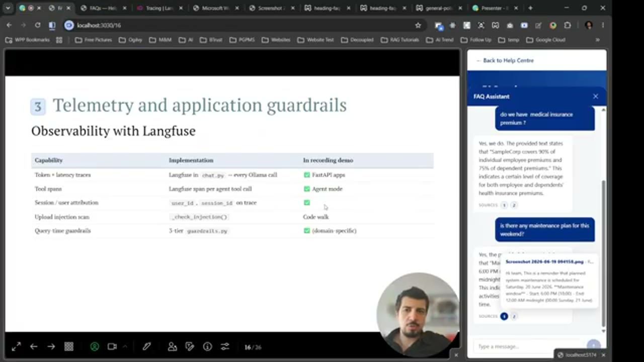The image size is (644, 362).
Task: Go back in browser history
Action: (9, 25)
